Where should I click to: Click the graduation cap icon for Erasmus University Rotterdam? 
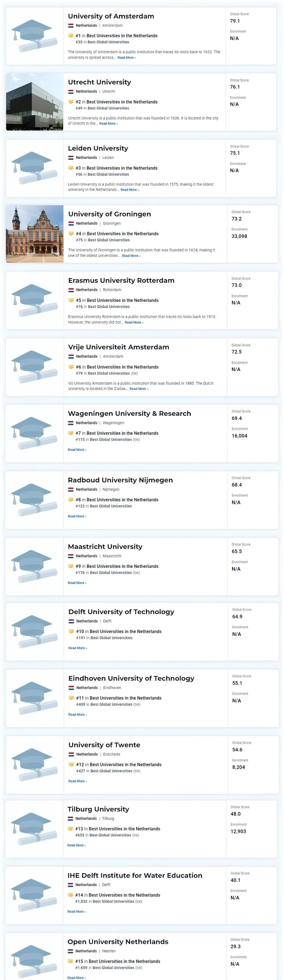[x=34, y=301]
